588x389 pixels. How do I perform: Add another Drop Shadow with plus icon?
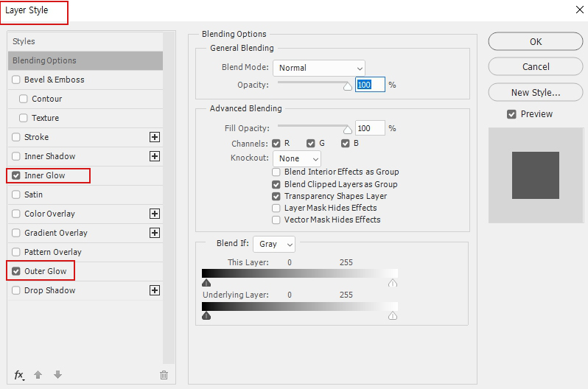[x=155, y=290]
